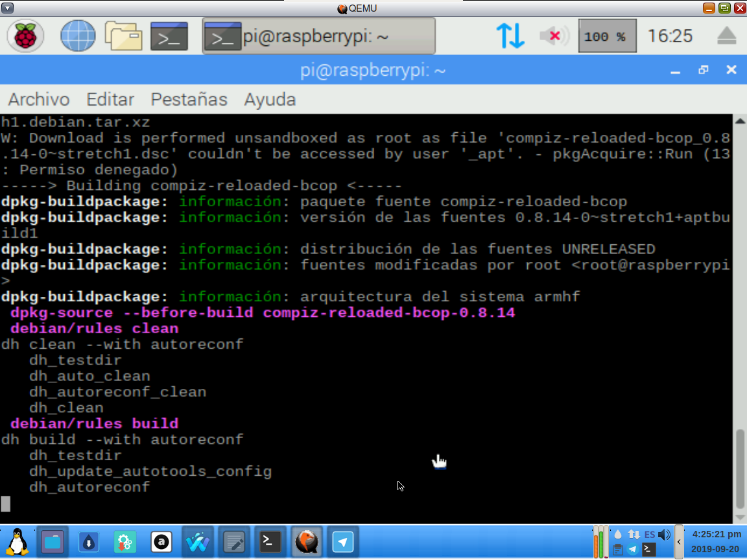Restore the pi@raspberrypi terminal window size
This screenshot has width=747, height=560.
coord(703,70)
